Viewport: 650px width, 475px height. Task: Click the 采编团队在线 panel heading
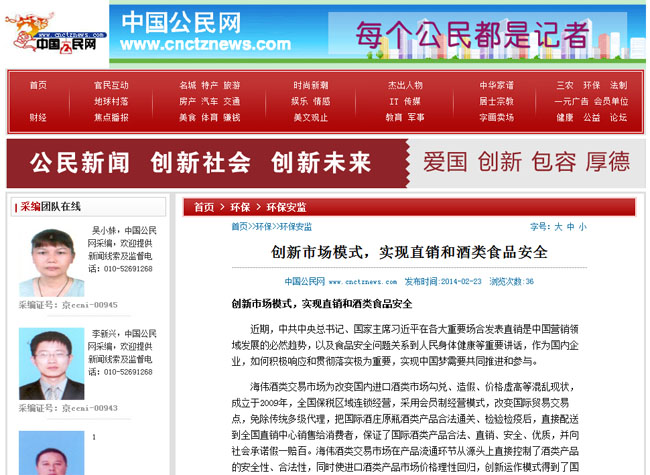(x=50, y=207)
